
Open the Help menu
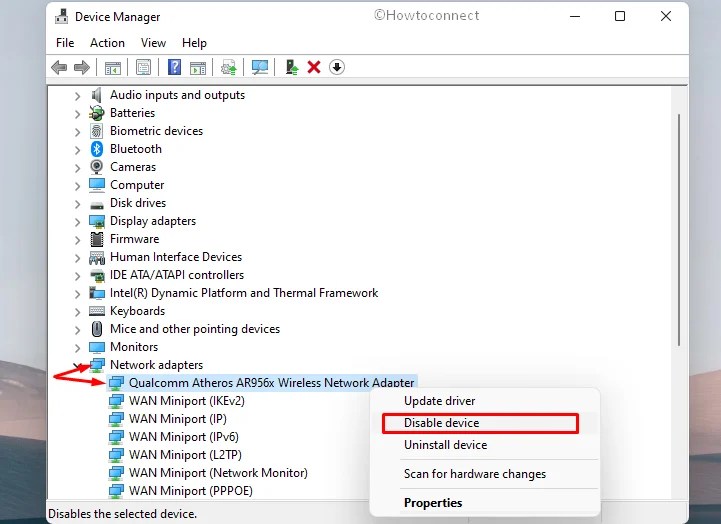[x=194, y=43]
